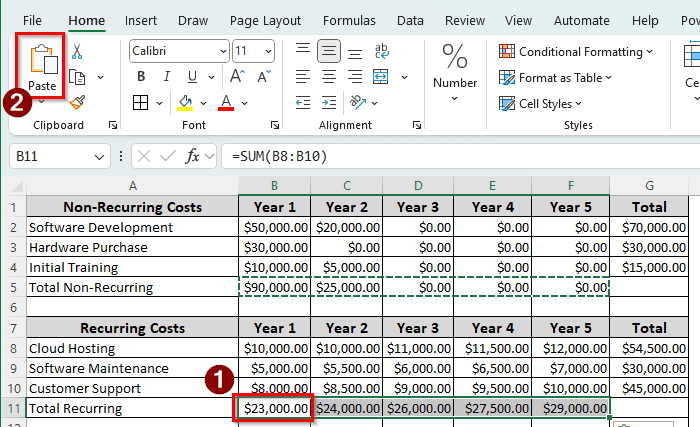Toggle Underline formatting
Screen dimensions: 700x427
192,77
